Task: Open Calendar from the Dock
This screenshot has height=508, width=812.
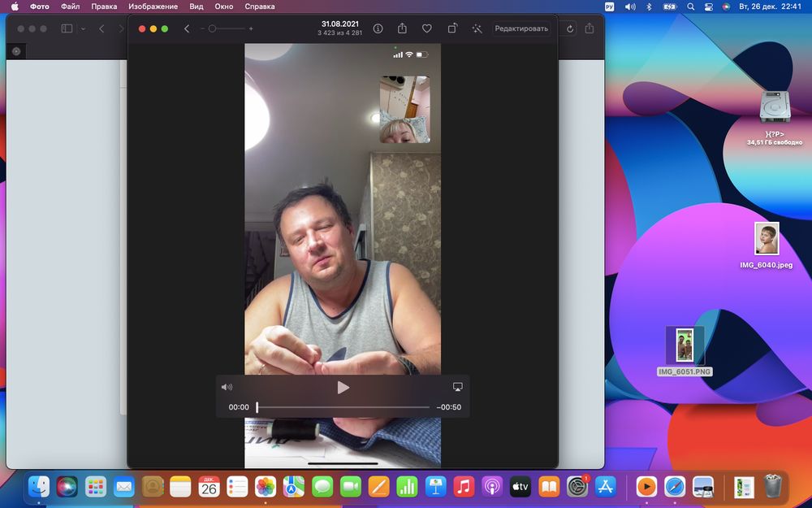Action: [x=209, y=487]
